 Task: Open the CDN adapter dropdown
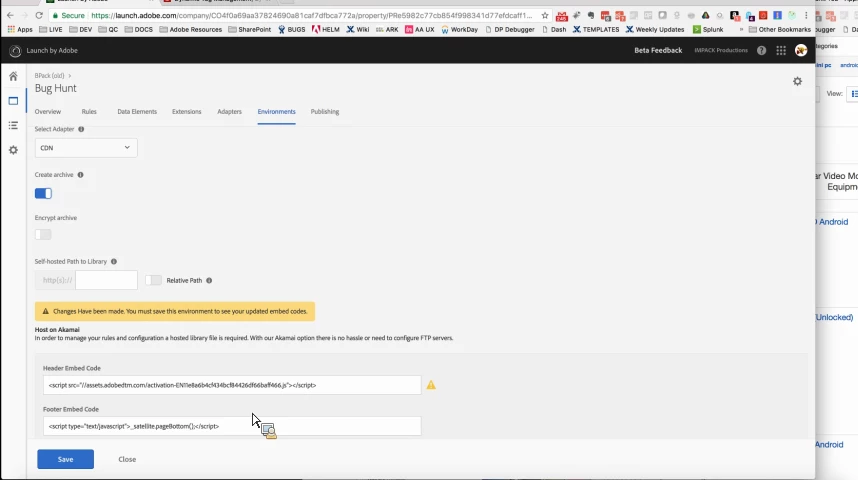tap(86, 148)
